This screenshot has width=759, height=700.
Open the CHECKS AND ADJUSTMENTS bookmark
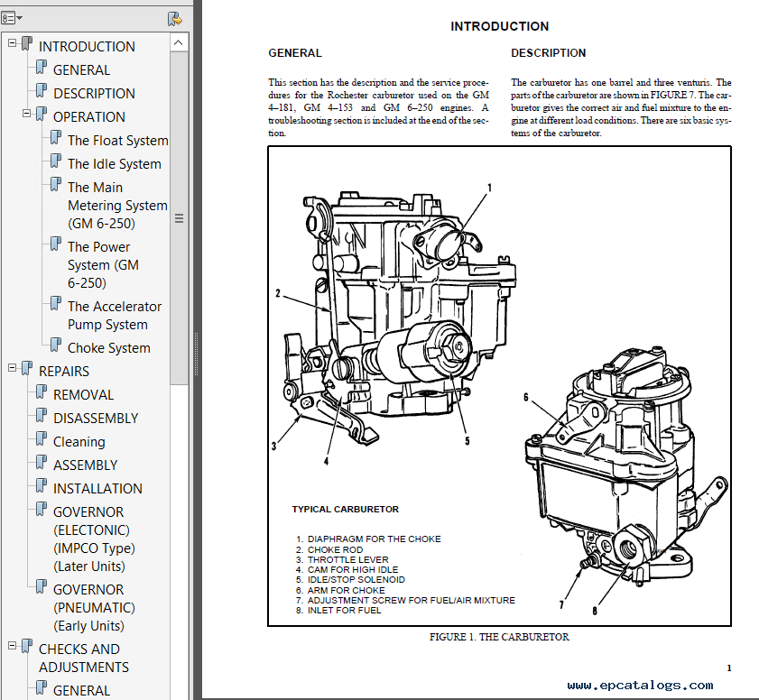click(x=84, y=658)
